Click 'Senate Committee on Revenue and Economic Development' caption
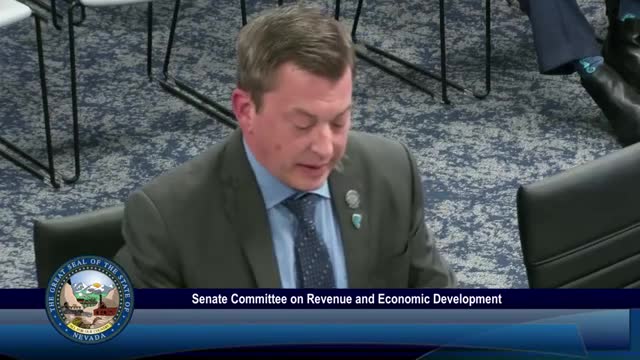 pos(347,299)
